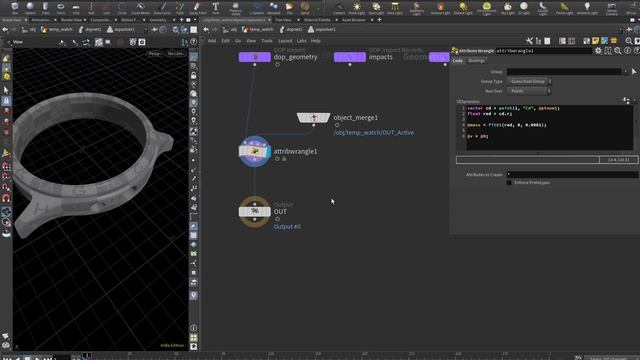Open the Group field dropdown arrow

(625, 71)
